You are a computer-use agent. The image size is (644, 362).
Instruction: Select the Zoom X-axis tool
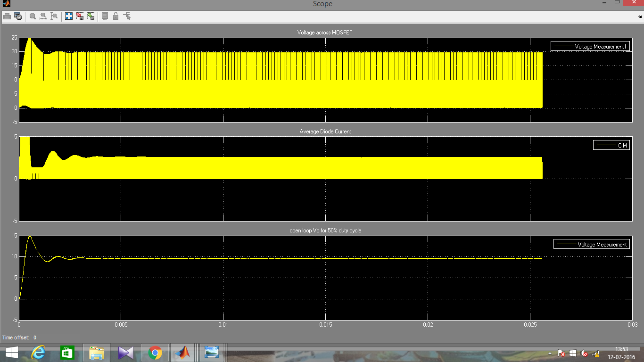click(43, 16)
